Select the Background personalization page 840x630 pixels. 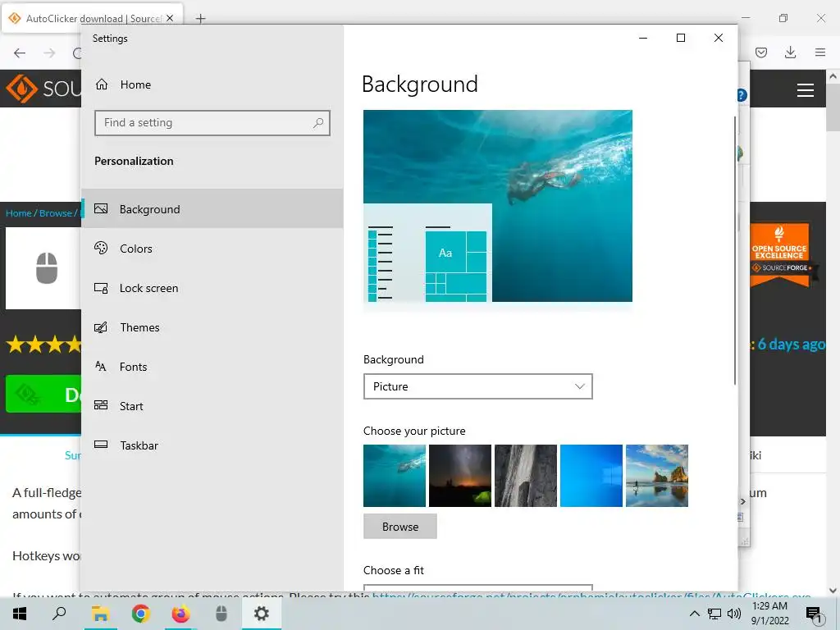coord(212,209)
